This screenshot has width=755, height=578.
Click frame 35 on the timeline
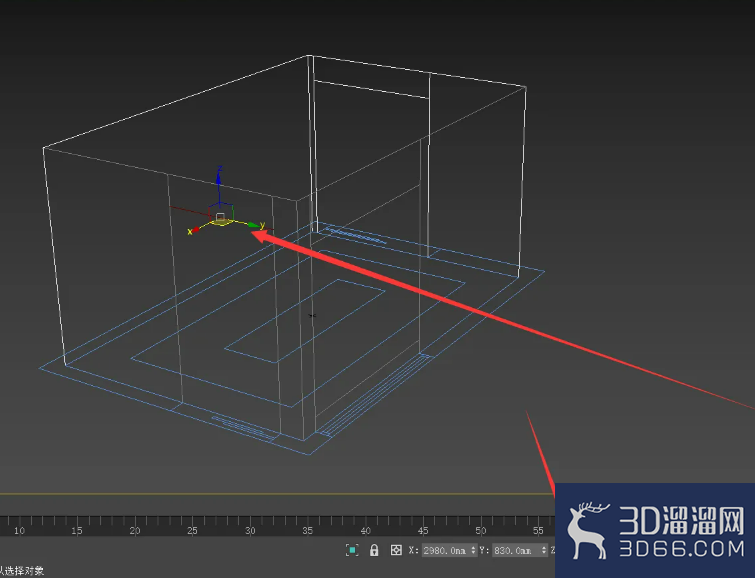pyautogui.click(x=308, y=530)
